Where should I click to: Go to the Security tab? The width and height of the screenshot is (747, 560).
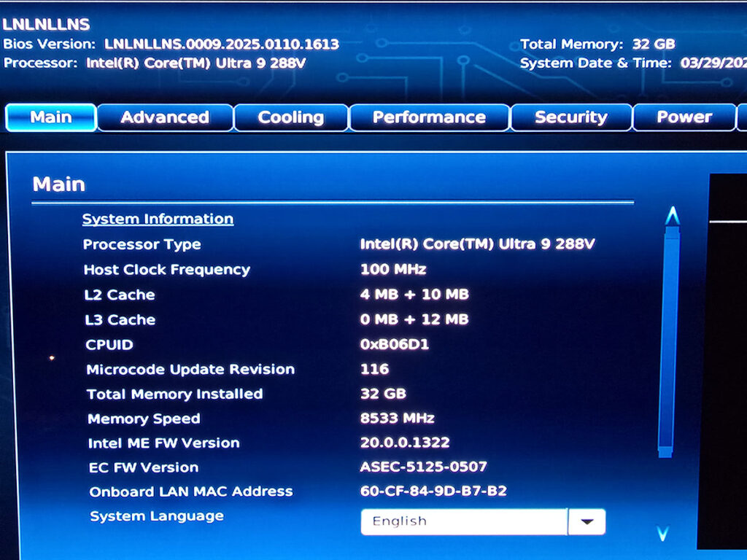tap(570, 117)
